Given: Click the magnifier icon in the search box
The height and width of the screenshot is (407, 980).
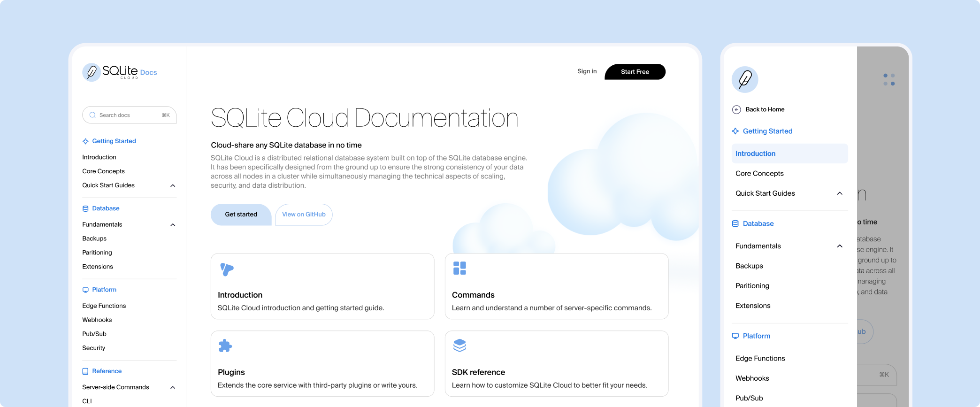Looking at the screenshot, I should (x=92, y=115).
